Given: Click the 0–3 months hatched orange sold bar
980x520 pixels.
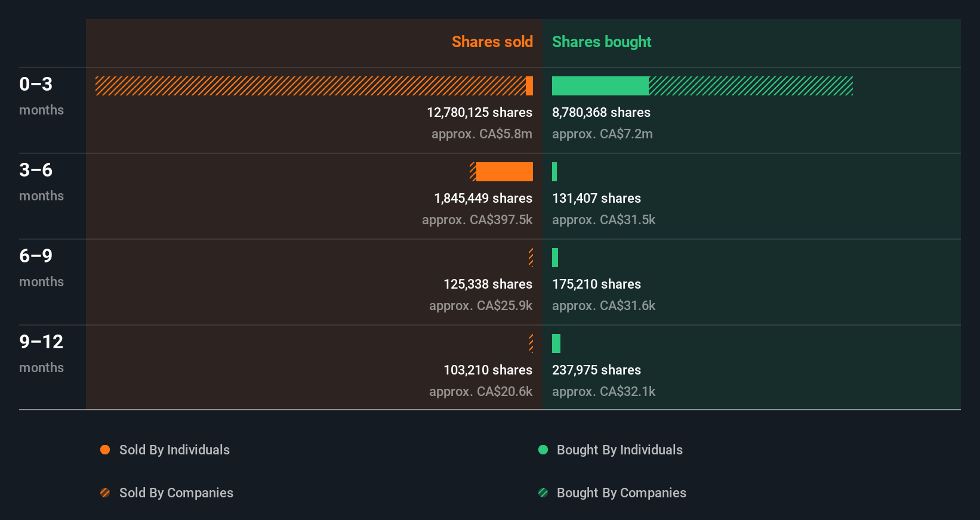Looking at the screenshot, I should [x=310, y=86].
